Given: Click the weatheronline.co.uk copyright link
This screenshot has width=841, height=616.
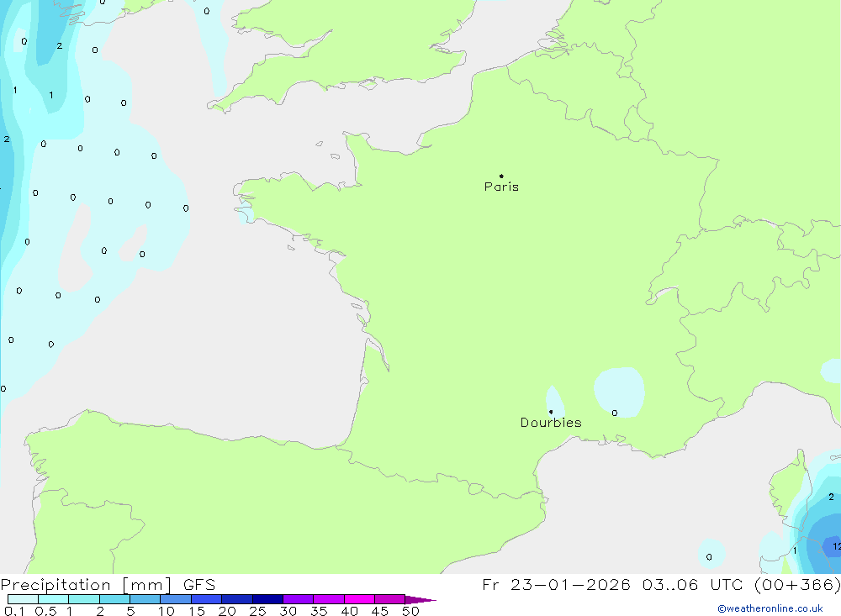Looking at the screenshot, I should tap(770, 608).
